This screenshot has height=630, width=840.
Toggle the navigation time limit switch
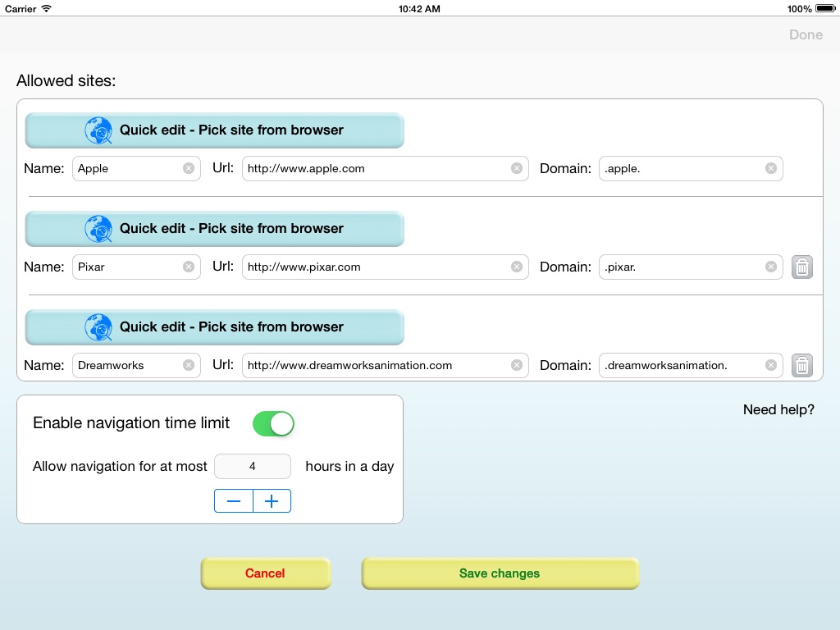273,424
